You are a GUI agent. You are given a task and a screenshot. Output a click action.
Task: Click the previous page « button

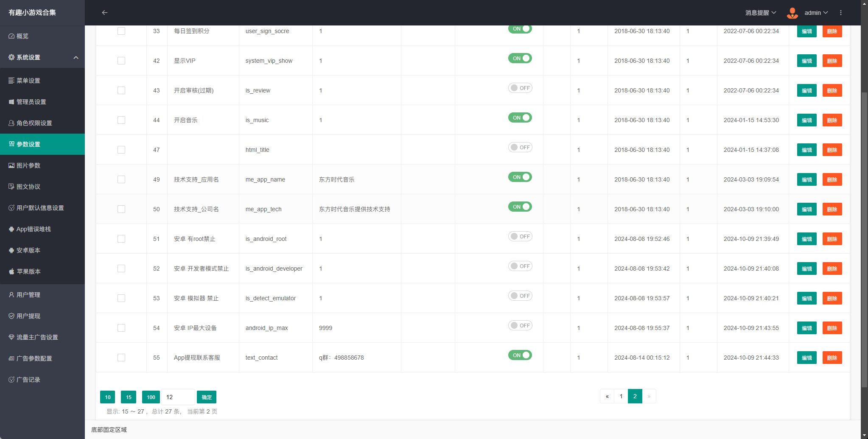pos(607,396)
